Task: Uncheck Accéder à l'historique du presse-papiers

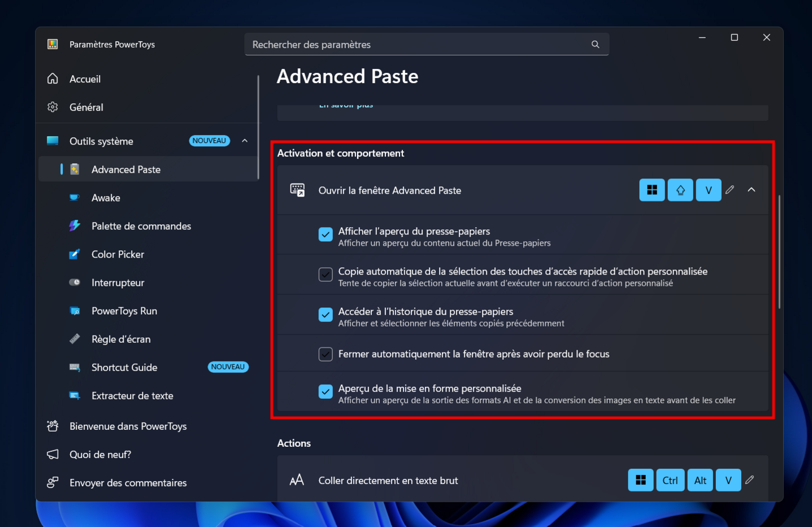Action: click(325, 315)
